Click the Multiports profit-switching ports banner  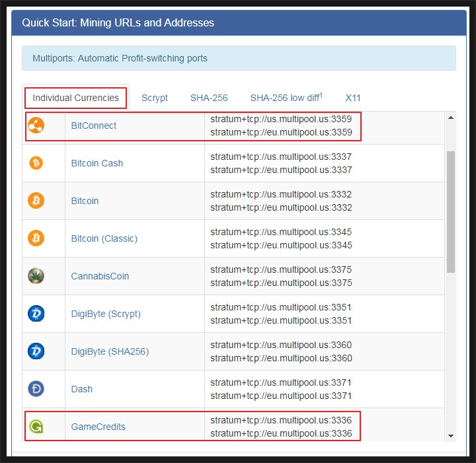click(x=239, y=58)
